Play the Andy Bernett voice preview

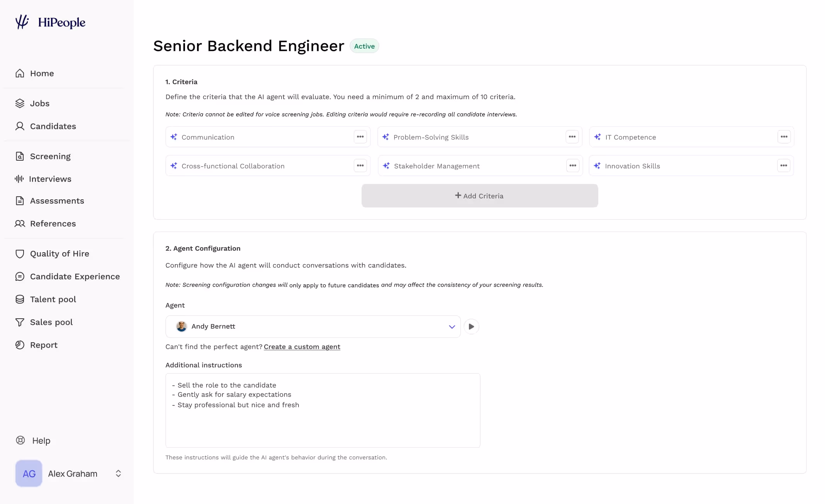coord(471,326)
